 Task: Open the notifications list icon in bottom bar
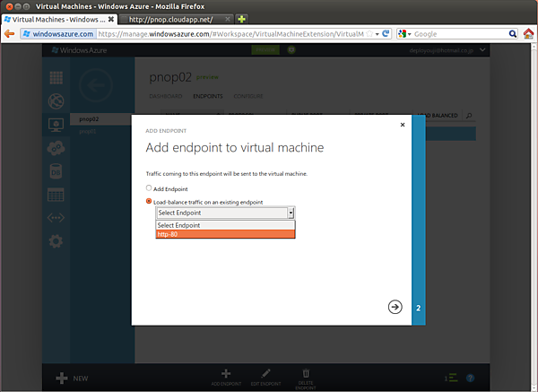click(452, 378)
